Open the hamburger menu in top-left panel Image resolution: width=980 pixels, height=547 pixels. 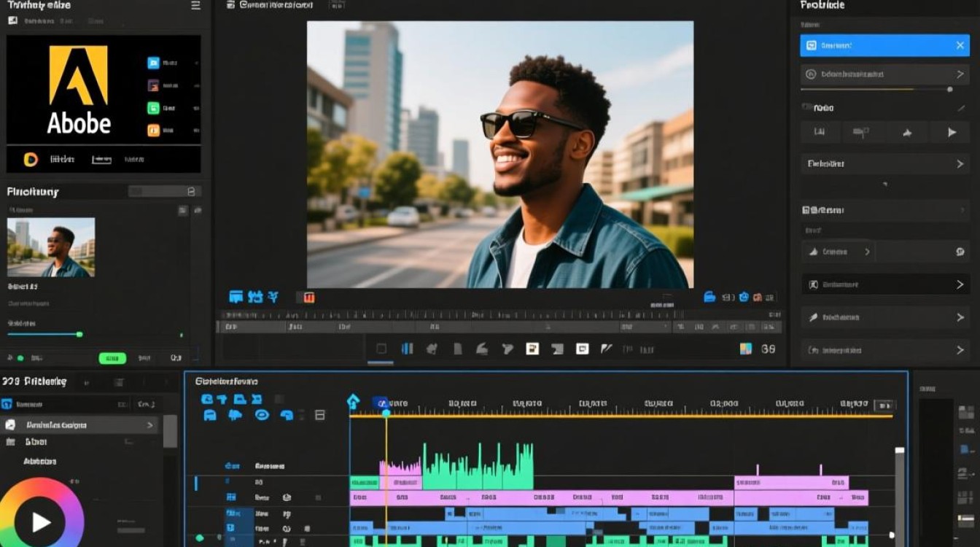pyautogui.click(x=195, y=5)
